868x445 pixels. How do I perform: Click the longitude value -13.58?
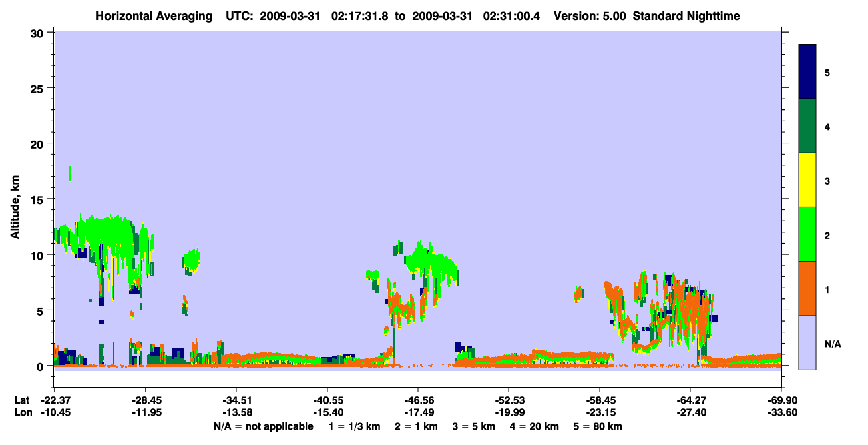[x=236, y=412]
